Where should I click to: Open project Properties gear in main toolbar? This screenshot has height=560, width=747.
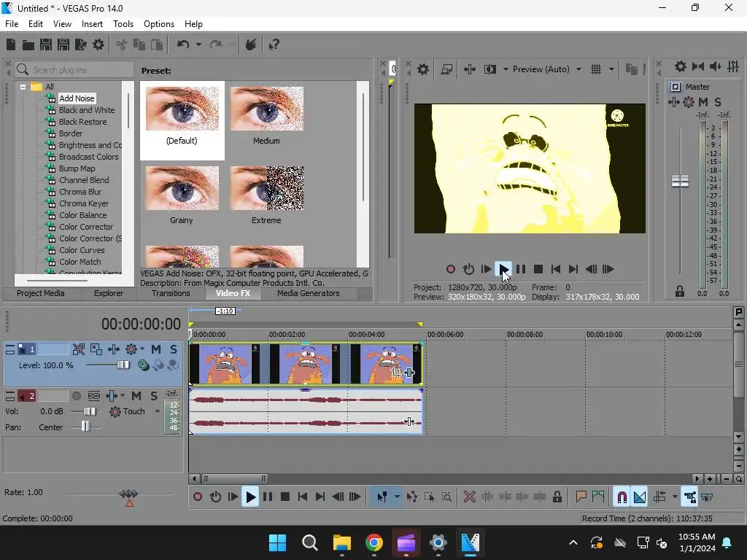coord(98,44)
